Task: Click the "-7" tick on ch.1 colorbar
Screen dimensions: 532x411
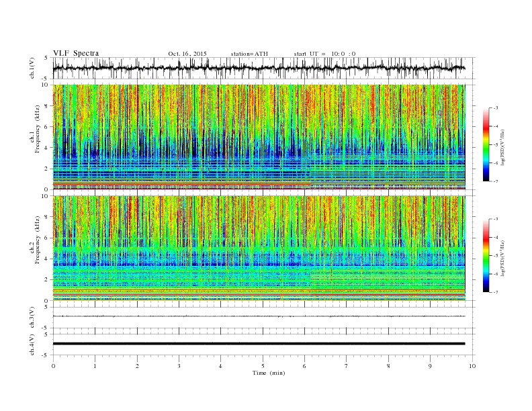Action: (495, 181)
